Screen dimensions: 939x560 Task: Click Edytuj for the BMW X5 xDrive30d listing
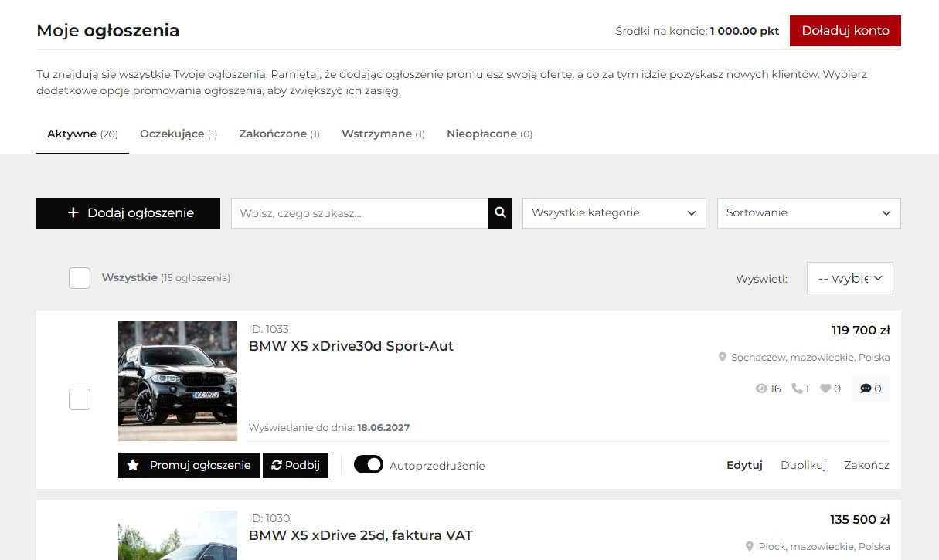point(744,465)
